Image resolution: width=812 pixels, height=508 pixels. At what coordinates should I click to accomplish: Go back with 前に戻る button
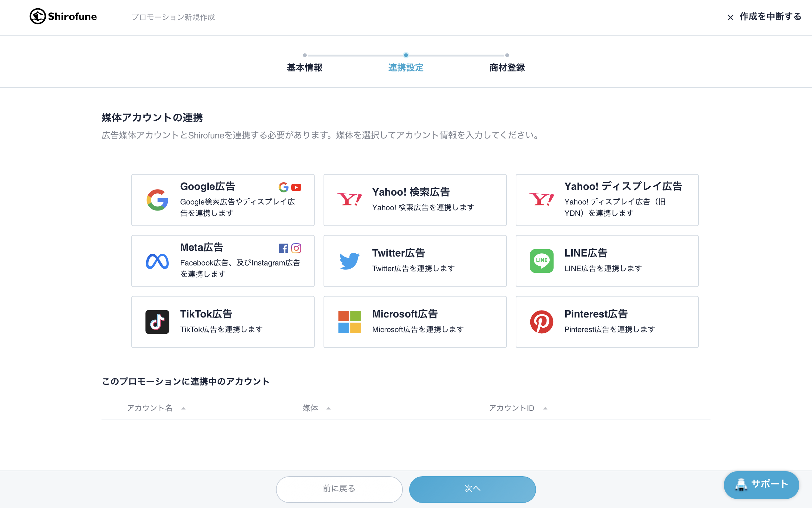pyautogui.click(x=339, y=489)
